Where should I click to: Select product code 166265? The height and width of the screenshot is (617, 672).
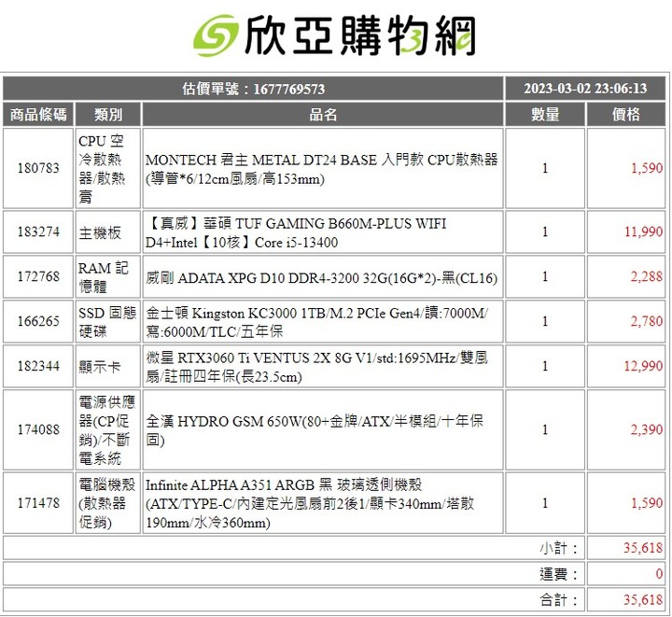coord(38,321)
